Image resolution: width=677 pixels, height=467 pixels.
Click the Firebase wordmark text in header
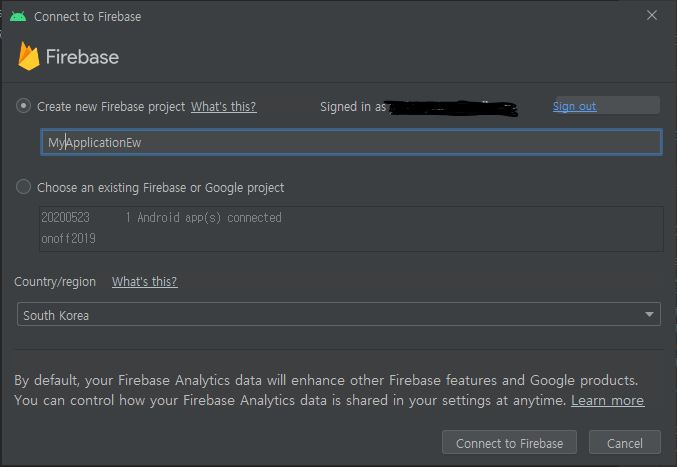[82, 57]
